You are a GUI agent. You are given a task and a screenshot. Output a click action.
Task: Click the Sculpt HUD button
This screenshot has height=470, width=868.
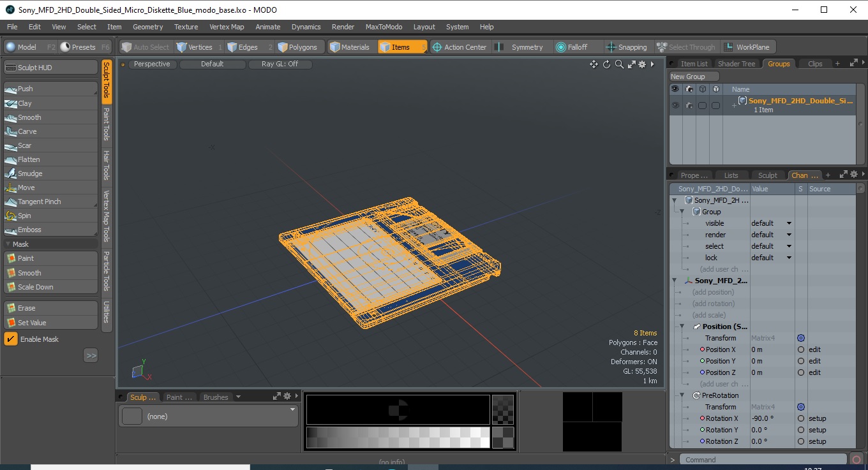[51, 68]
